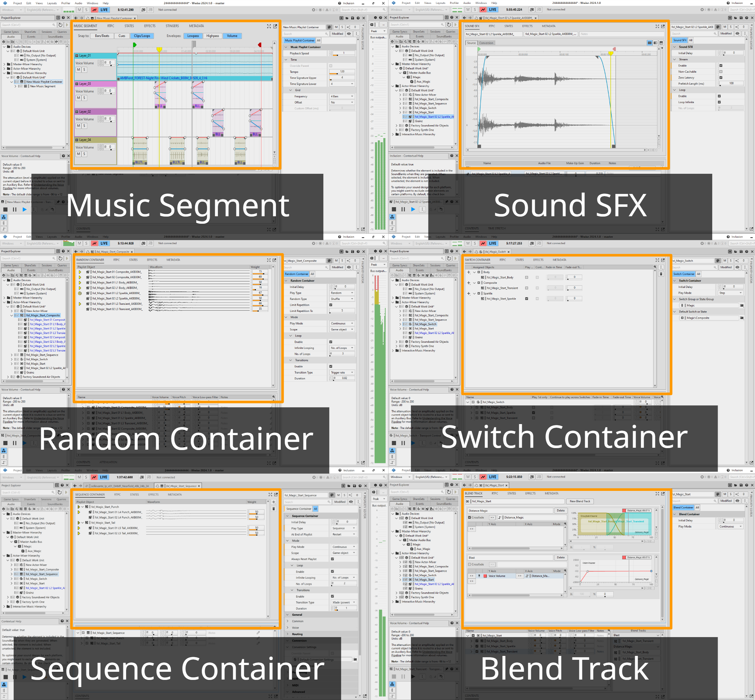The height and width of the screenshot is (700, 755).
Task: Click the trash icon in Sequence Container playlist
Action: (273, 509)
